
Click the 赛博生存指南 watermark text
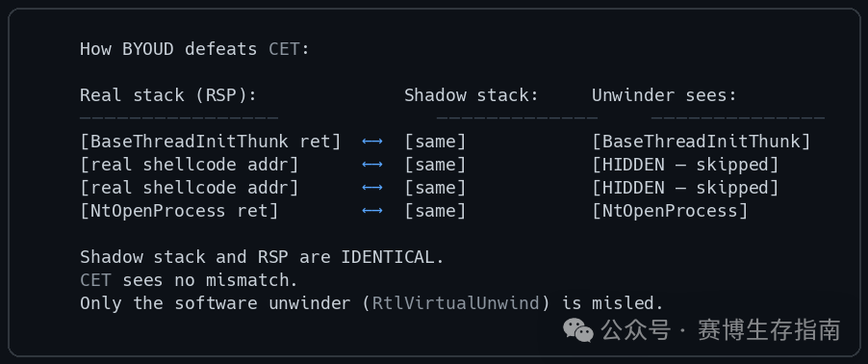pos(770,330)
